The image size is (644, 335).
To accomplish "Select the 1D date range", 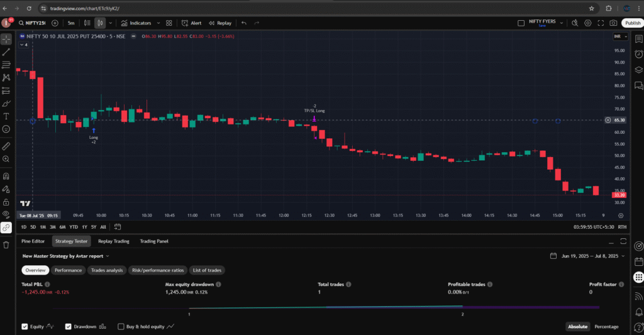I will pos(24,227).
